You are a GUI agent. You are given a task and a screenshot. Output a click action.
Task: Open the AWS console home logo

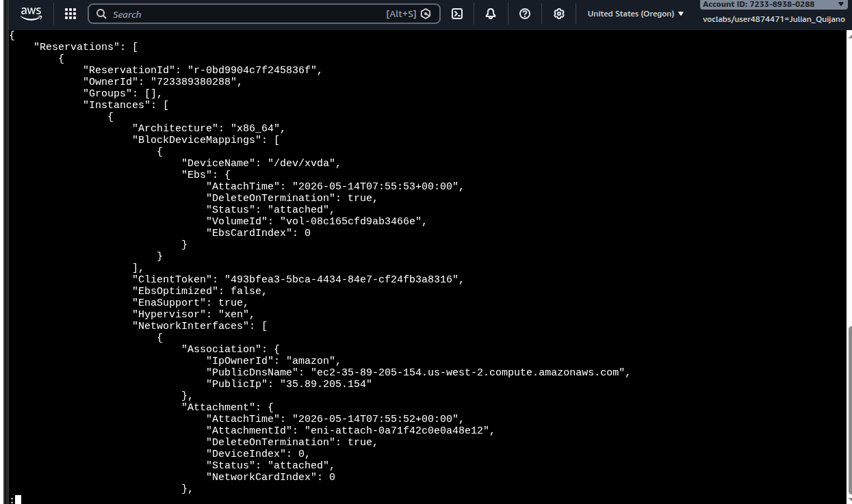(31, 14)
